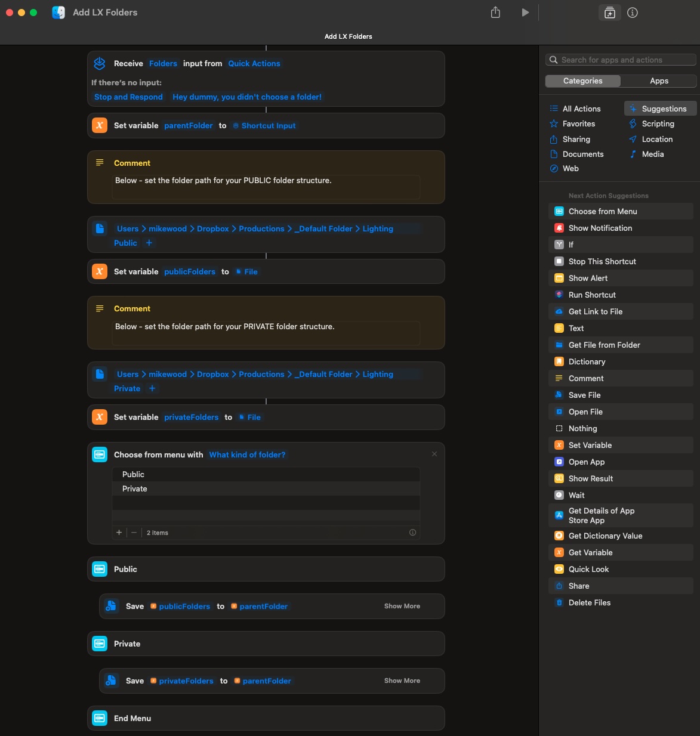The image size is (700, 736).
Task: Add Save File suggested action
Action: coord(621,395)
